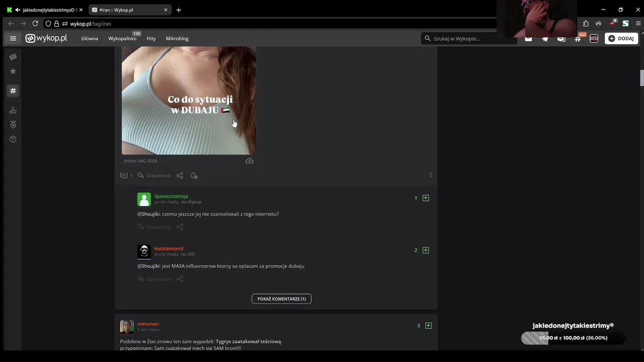Open tag notifications hashtag with 464 badge

578,39
